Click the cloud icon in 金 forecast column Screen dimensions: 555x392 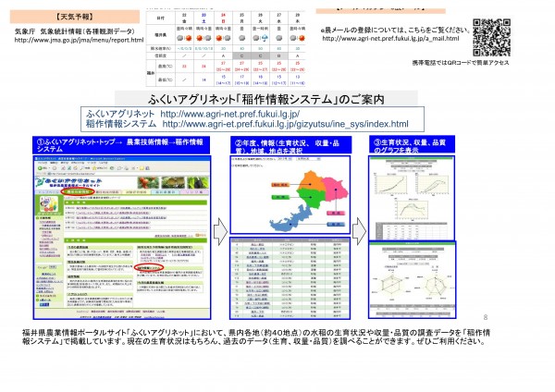(x=180, y=38)
